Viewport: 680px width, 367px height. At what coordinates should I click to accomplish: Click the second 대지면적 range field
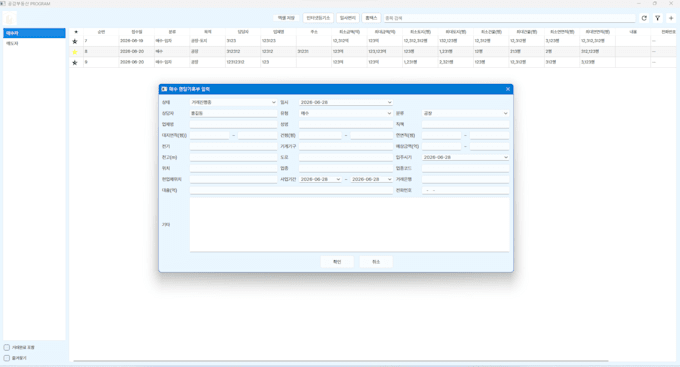point(257,135)
